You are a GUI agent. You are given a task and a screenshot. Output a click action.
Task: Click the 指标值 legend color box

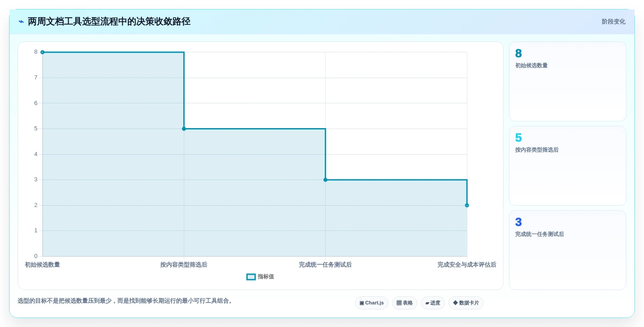pyautogui.click(x=251, y=277)
